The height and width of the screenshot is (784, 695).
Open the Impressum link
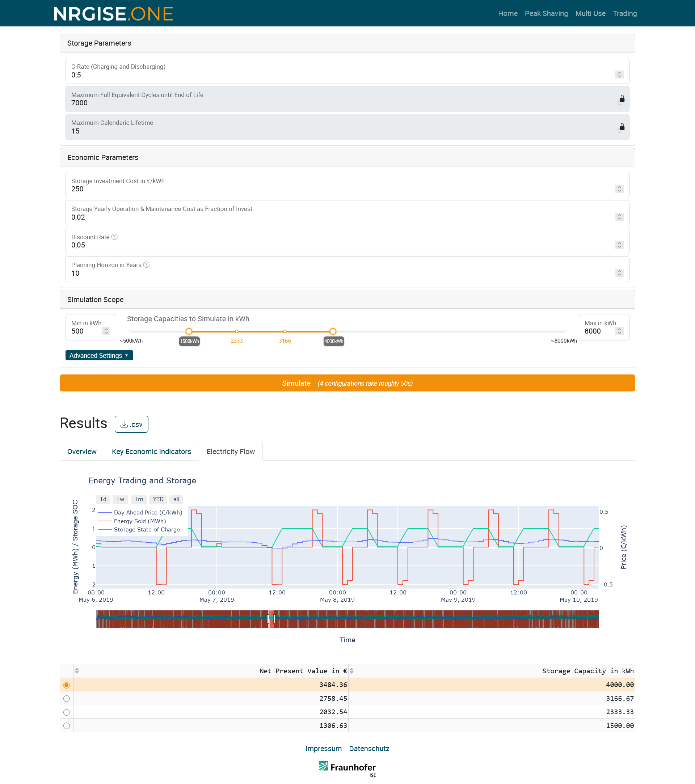pos(324,749)
